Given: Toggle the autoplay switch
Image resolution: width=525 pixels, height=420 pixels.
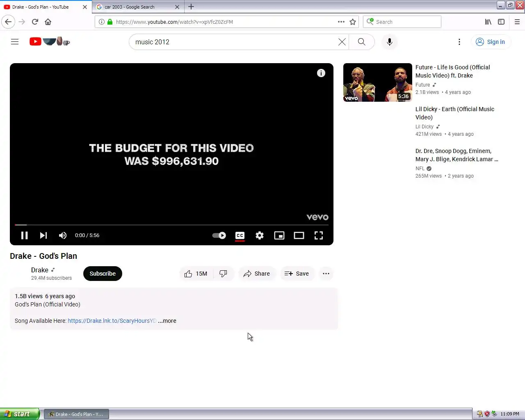Looking at the screenshot, I should tap(219, 235).
